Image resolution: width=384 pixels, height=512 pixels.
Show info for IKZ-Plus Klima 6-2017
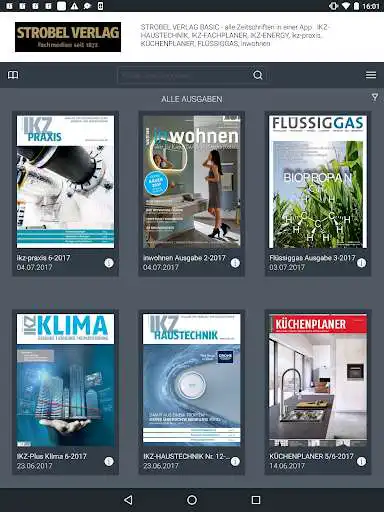tap(109, 461)
